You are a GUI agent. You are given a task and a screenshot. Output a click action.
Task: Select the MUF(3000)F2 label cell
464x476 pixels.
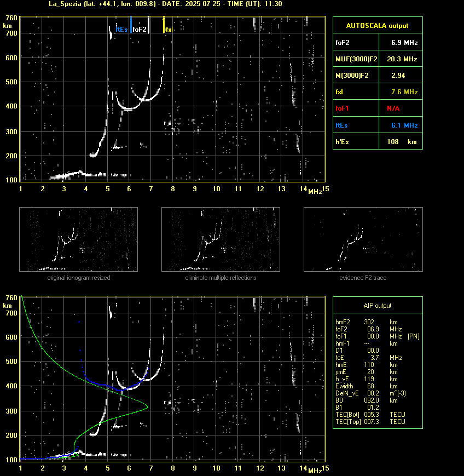coord(356,58)
